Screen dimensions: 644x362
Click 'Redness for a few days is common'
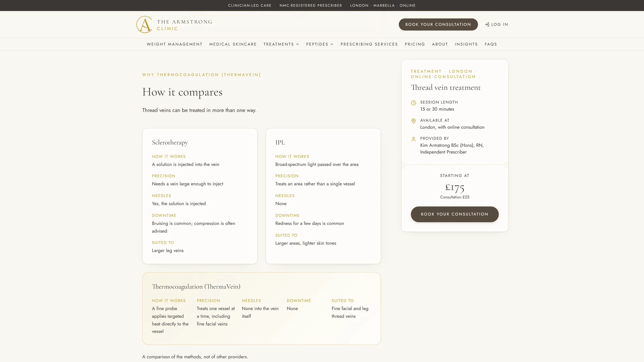pos(310,224)
